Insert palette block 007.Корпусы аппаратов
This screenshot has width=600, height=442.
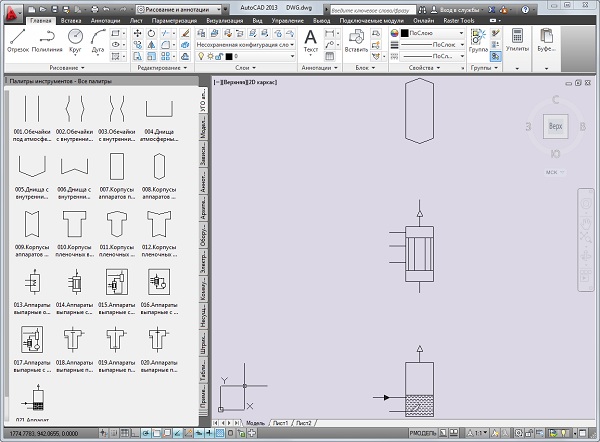coord(118,167)
